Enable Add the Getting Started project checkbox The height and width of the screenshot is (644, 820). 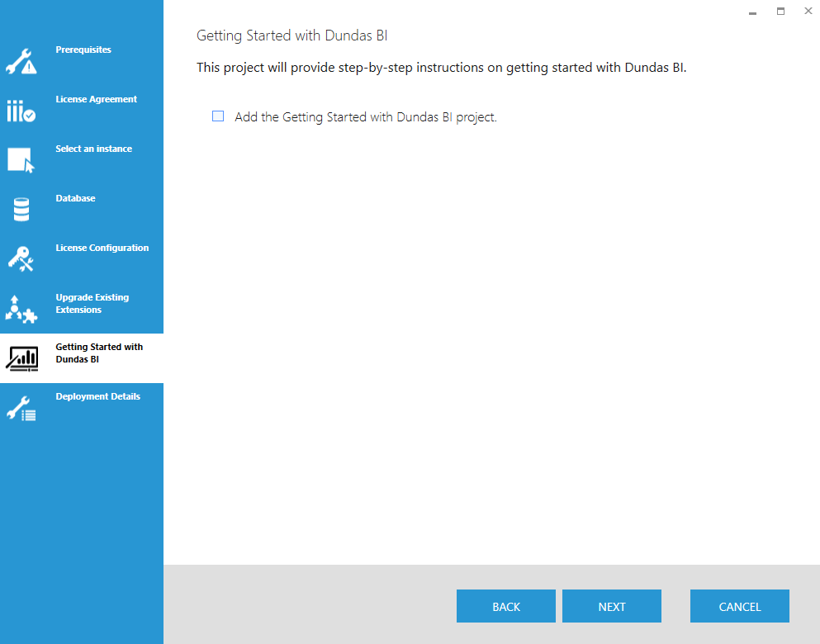pos(218,116)
